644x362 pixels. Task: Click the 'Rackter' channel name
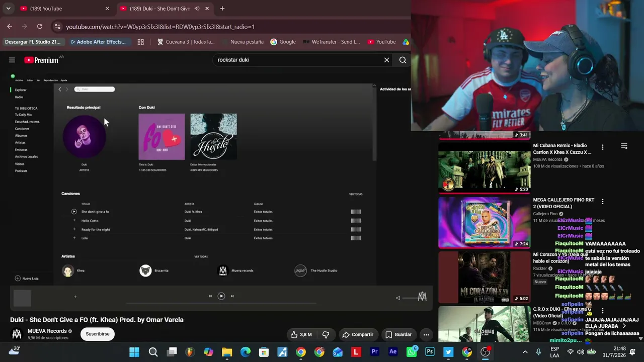tap(540, 268)
